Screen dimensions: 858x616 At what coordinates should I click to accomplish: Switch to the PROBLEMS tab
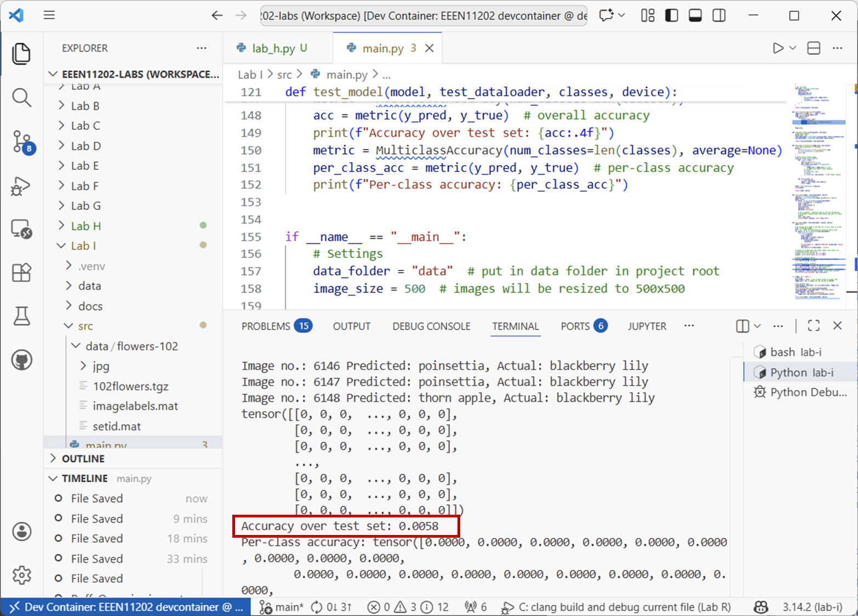click(x=266, y=326)
